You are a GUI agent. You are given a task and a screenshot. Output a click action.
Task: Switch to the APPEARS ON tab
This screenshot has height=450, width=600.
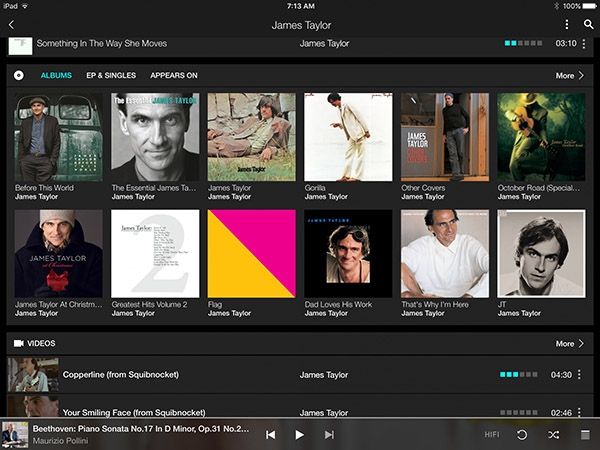(x=174, y=75)
